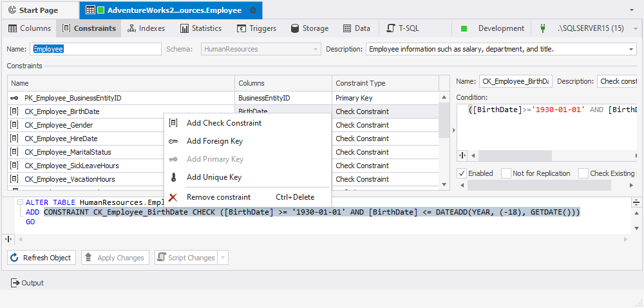Click the Apply Changes button
The image size is (644, 308).
115,258
